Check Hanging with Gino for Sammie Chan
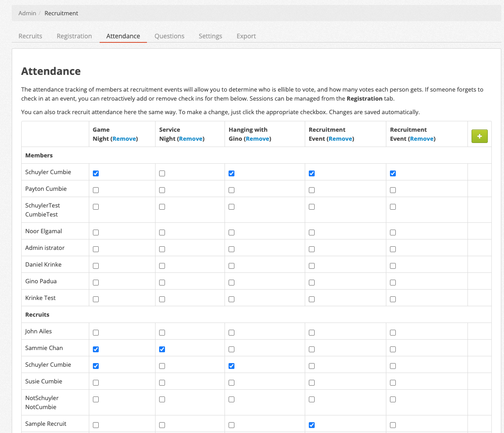504x433 pixels. click(231, 350)
